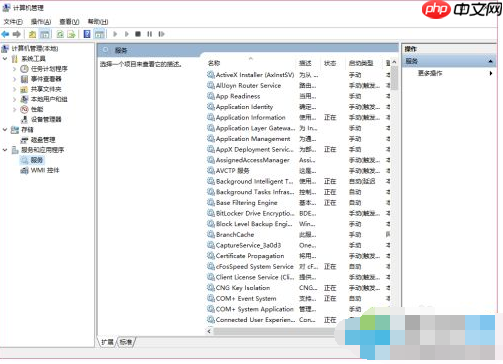
Task: Click gear icon of Application Identity service
Action: click(x=211, y=107)
